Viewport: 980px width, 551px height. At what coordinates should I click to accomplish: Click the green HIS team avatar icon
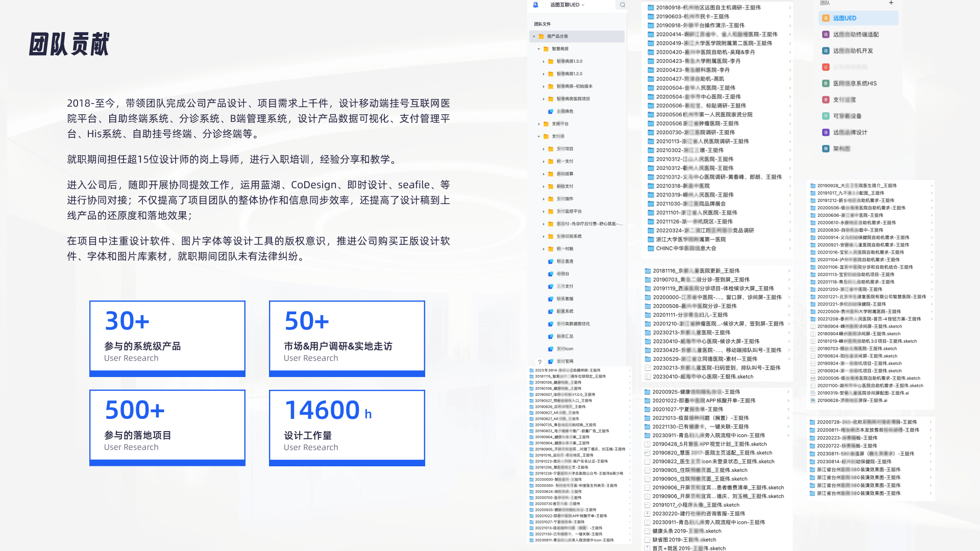pos(825,83)
